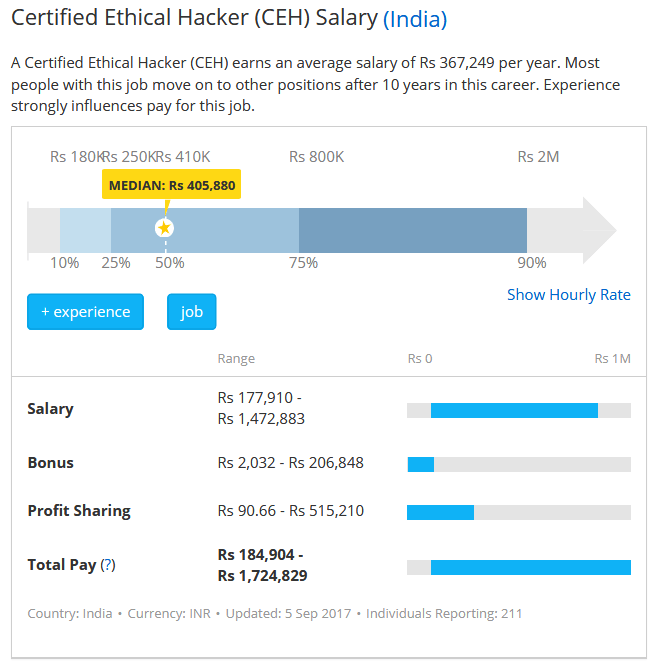Image resolution: width=650 pixels, height=661 pixels.
Task: Click the Profit Sharing range bar
Action: 440,512
